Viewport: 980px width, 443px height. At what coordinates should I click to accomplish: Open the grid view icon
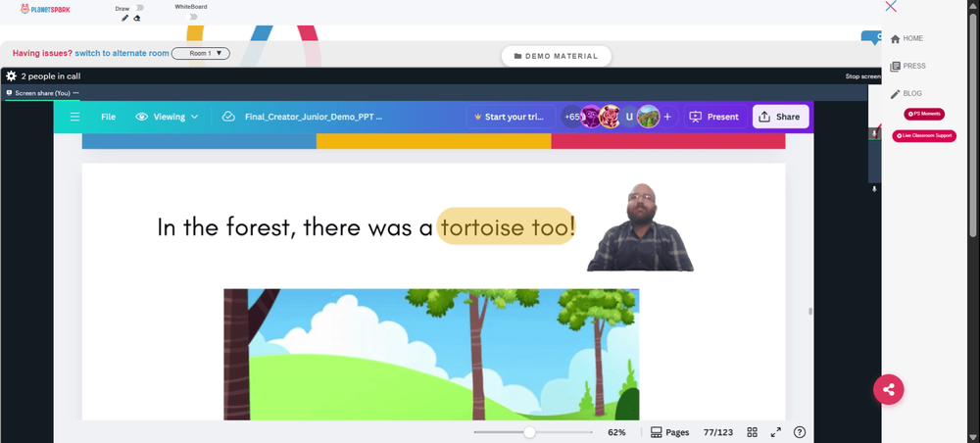[753, 432]
